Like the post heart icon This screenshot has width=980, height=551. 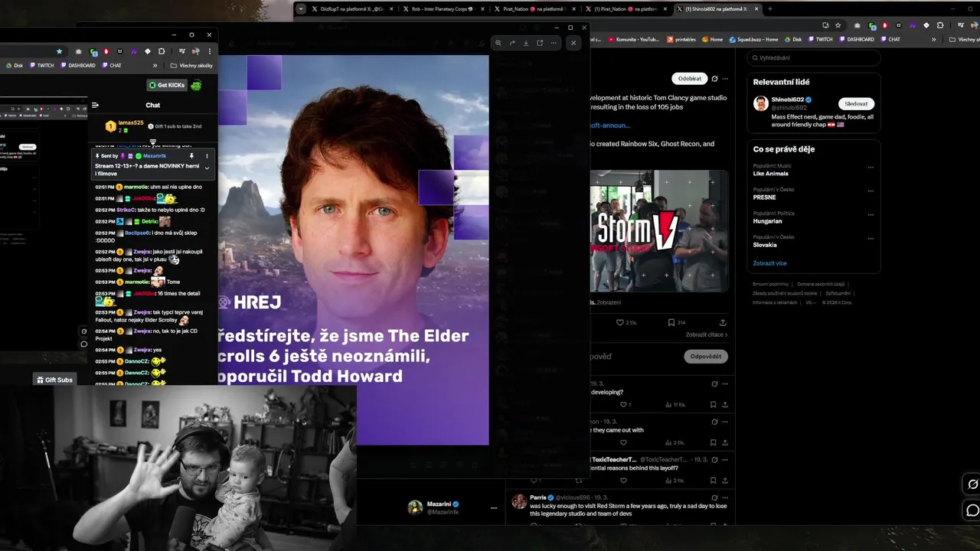pyautogui.click(x=620, y=322)
